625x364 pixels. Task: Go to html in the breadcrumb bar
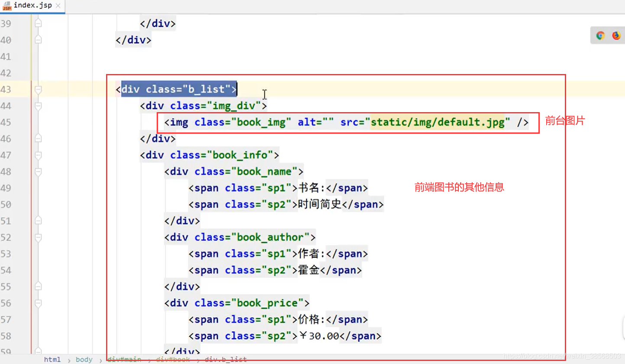point(52,359)
